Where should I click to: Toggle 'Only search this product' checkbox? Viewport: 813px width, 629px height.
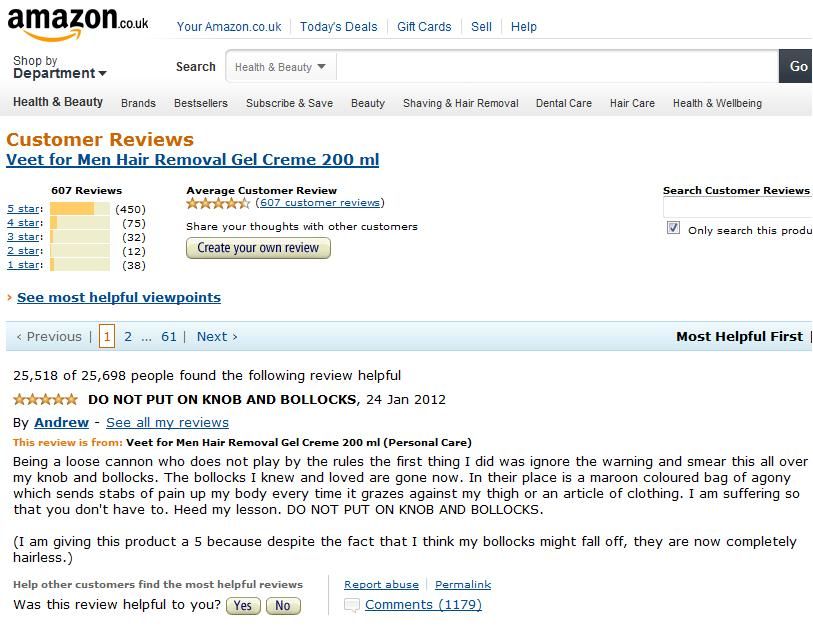[x=673, y=228]
